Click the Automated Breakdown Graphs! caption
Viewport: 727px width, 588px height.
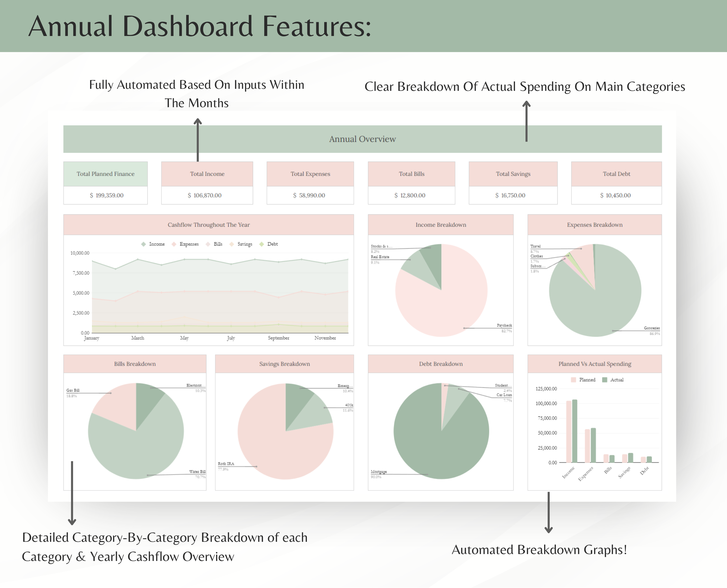(x=540, y=550)
